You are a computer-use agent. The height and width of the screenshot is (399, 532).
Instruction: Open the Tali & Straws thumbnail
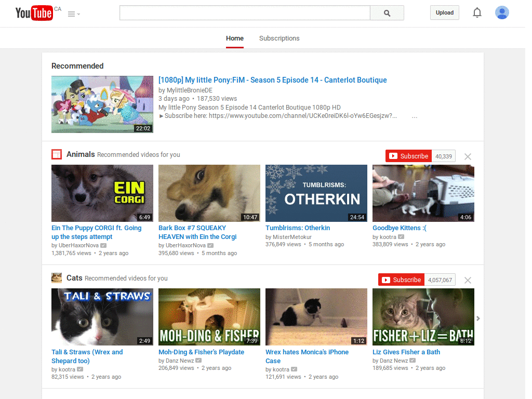pyautogui.click(x=102, y=317)
